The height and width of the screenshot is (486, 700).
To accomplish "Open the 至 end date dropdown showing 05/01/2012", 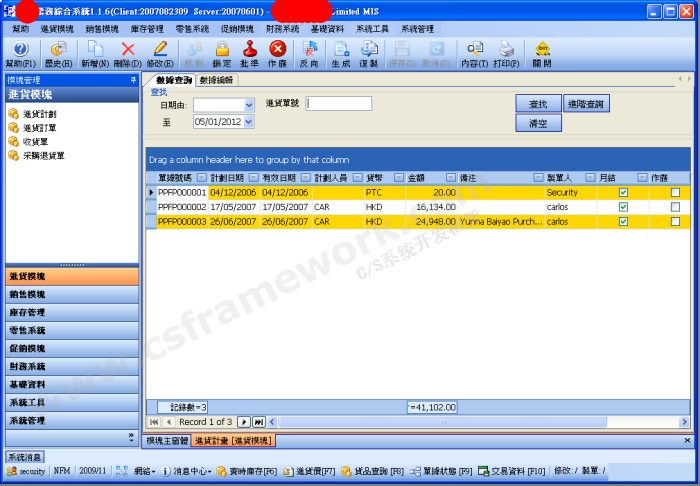I will point(249,122).
